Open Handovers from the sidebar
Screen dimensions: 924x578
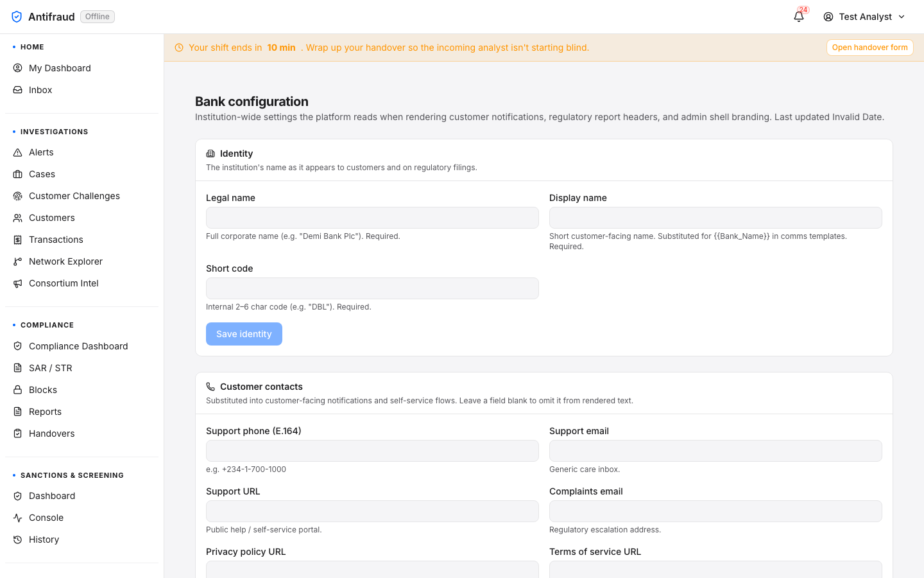point(81,433)
